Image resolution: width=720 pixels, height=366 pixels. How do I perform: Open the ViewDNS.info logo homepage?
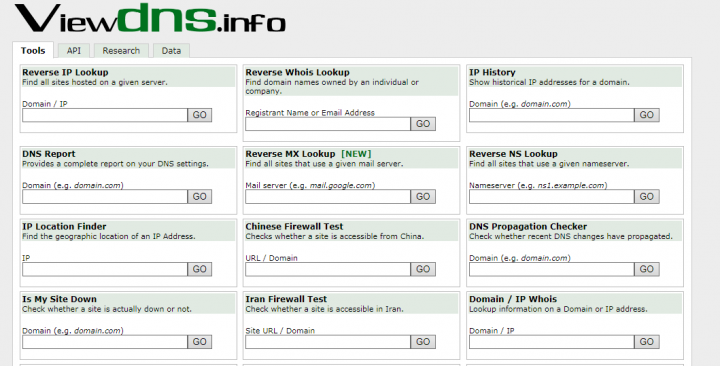(x=150, y=18)
